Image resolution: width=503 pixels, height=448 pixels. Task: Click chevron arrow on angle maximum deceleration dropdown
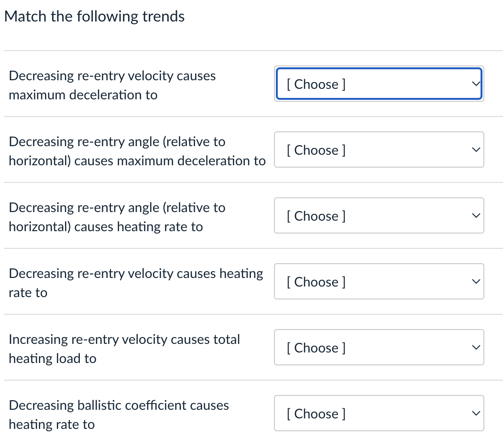point(475,150)
